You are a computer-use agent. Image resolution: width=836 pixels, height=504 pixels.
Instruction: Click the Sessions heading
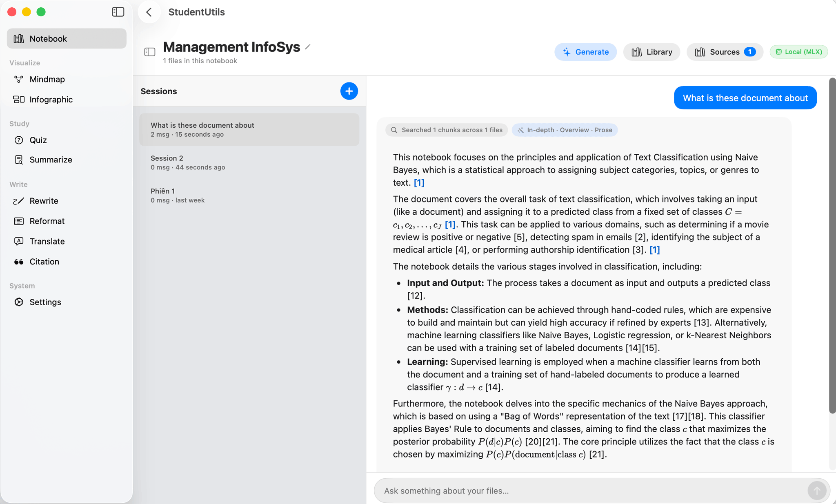159,91
